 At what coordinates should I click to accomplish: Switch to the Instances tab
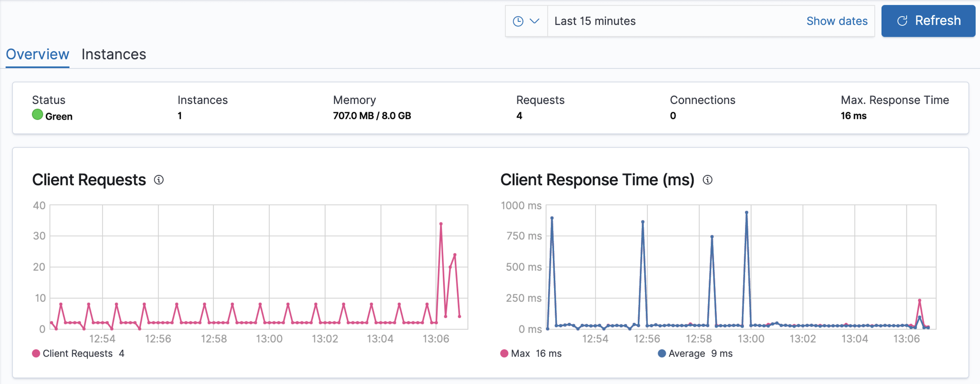pyautogui.click(x=114, y=54)
